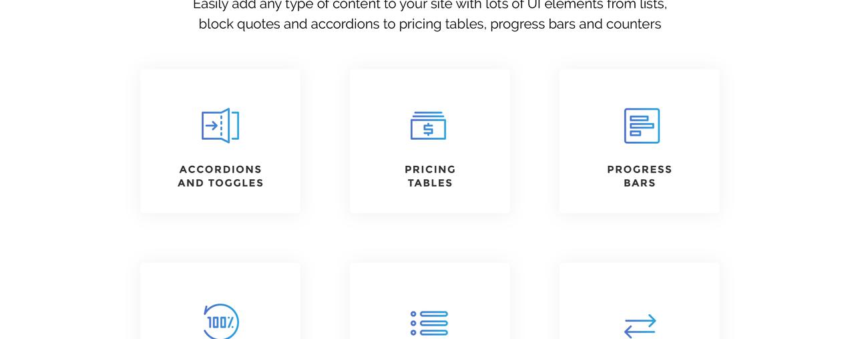Select the "AND TOGGLES" heading line

(220, 183)
